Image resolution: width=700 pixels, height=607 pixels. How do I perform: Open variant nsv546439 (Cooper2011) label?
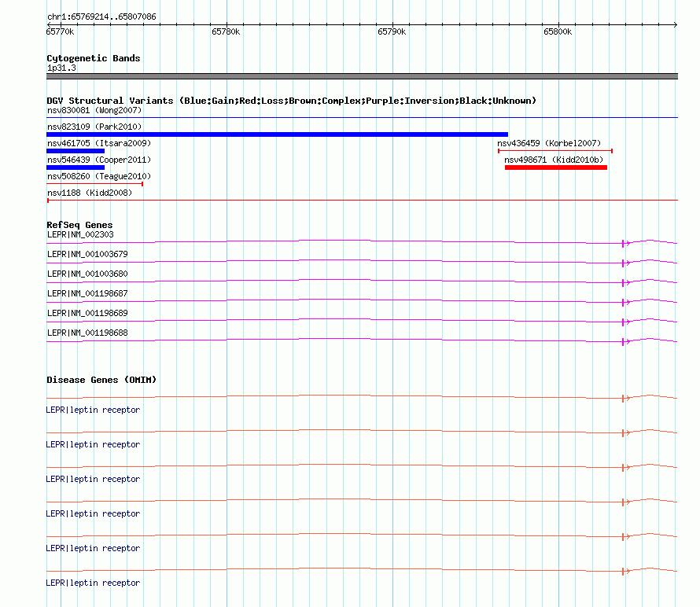[x=99, y=160]
